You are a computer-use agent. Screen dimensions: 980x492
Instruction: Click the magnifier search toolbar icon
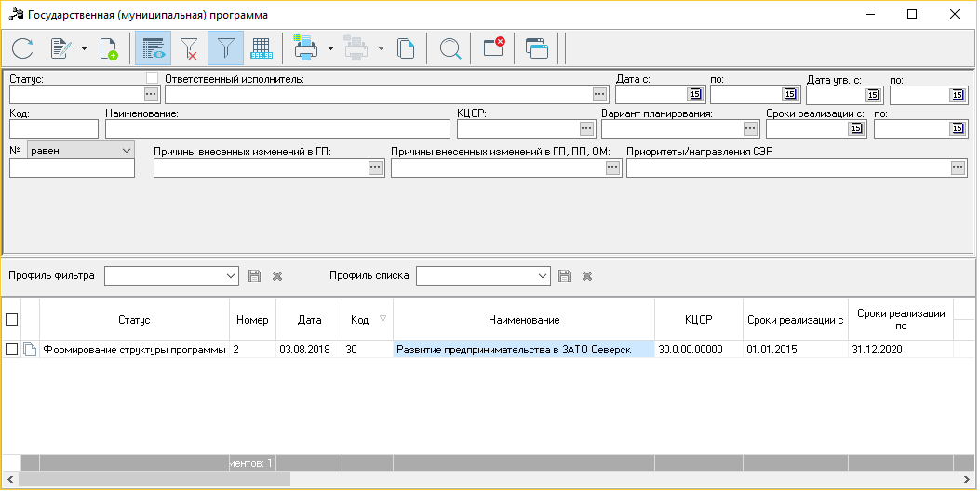[x=450, y=48]
